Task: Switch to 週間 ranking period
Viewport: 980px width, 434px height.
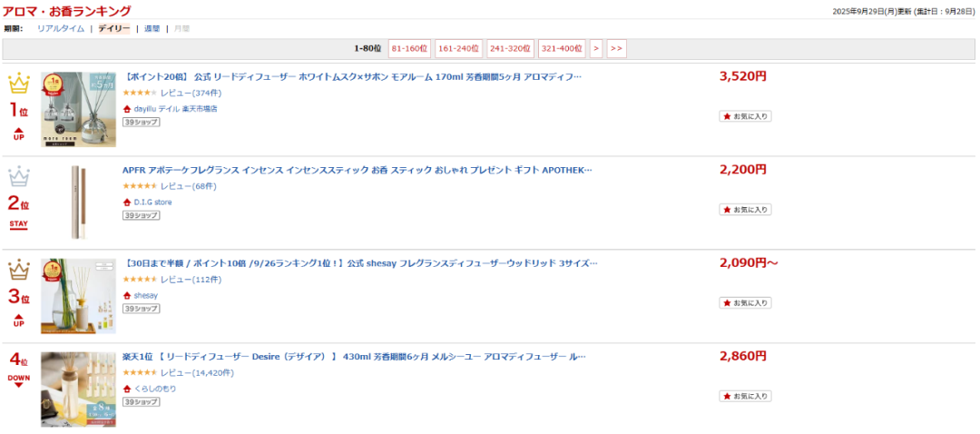Action: point(152,29)
